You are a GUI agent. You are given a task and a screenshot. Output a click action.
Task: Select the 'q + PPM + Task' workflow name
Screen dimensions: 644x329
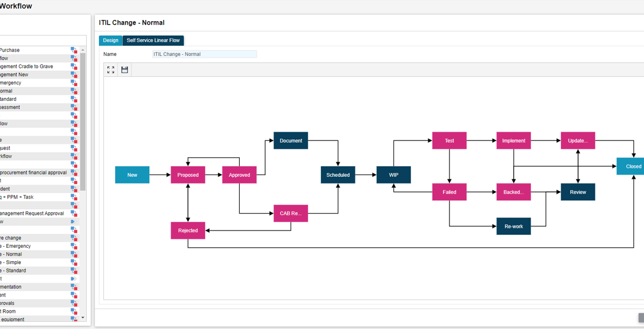(17, 197)
